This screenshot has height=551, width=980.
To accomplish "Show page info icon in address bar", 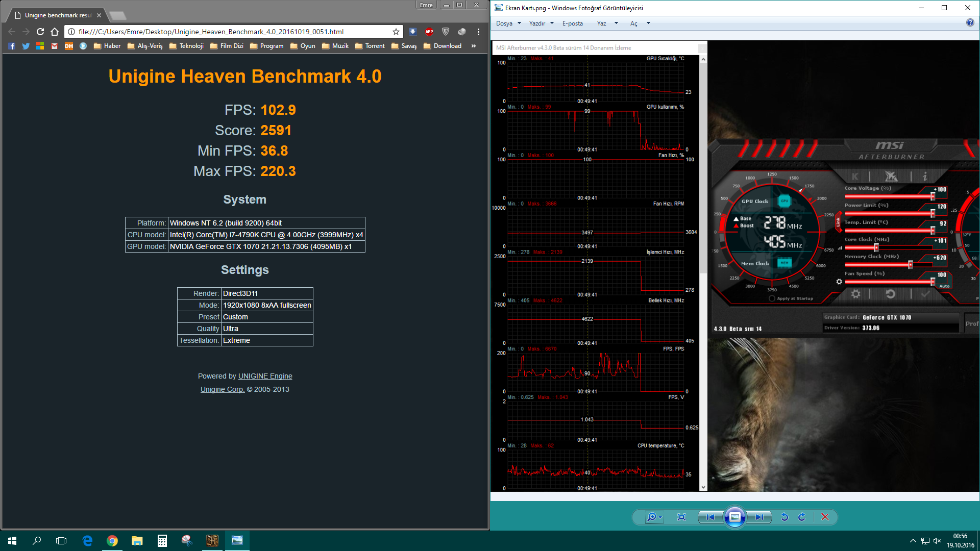I will coord(71,32).
